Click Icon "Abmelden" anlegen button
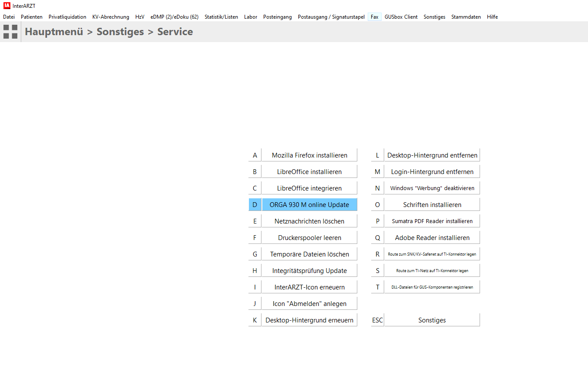This screenshot has width=588, height=378. pyautogui.click(x=310, y=303)
